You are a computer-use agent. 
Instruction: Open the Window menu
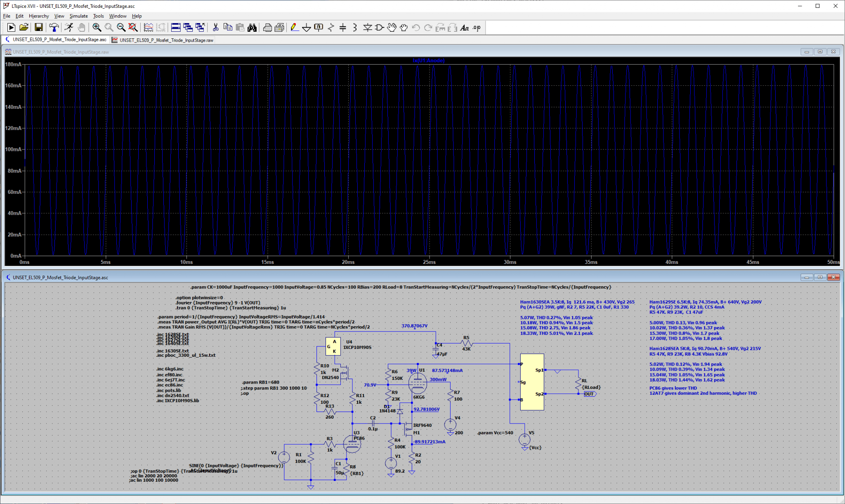pos(118,16)
